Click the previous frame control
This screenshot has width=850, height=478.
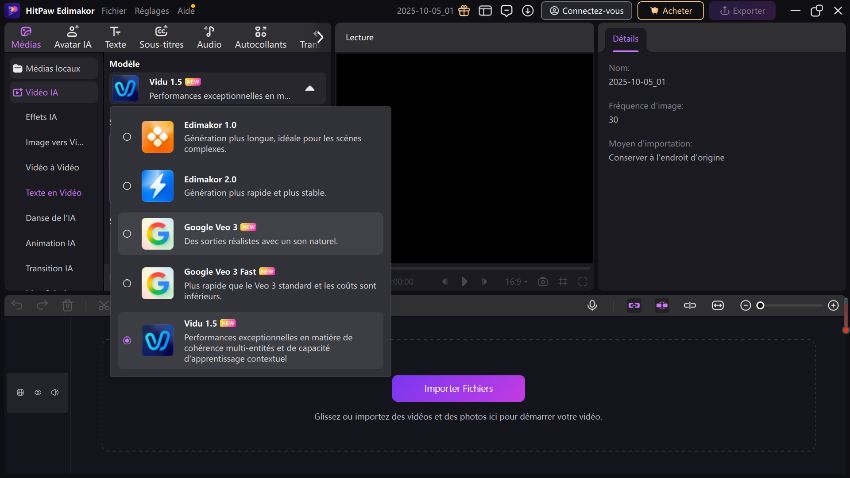click(x=445, y=282)
